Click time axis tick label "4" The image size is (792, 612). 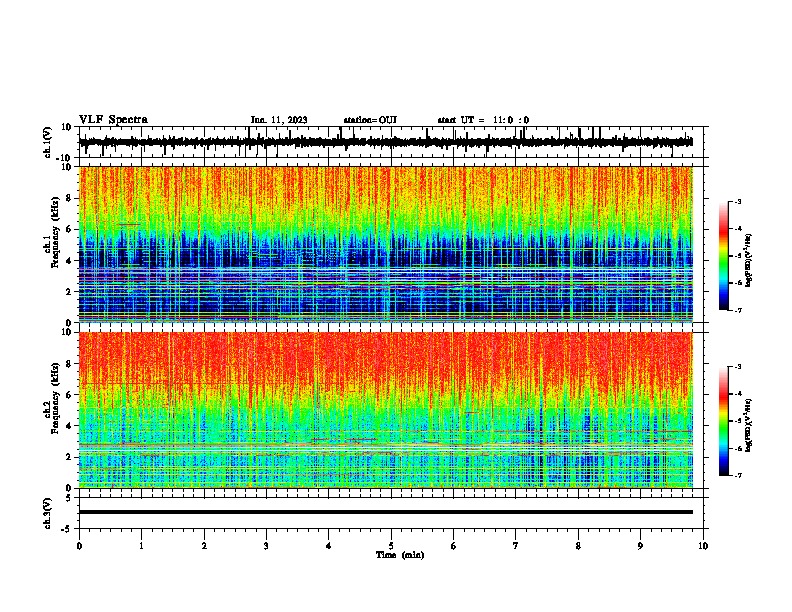coord(329,546)
